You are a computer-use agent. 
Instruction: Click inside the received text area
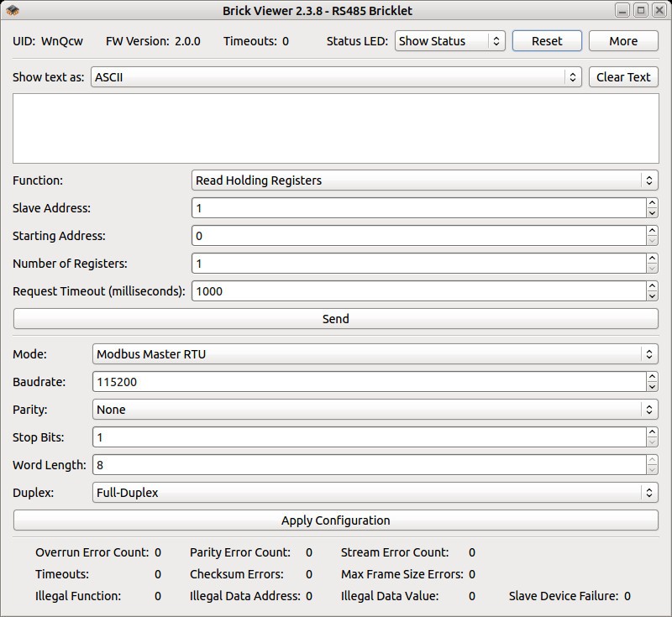[335, 128]
